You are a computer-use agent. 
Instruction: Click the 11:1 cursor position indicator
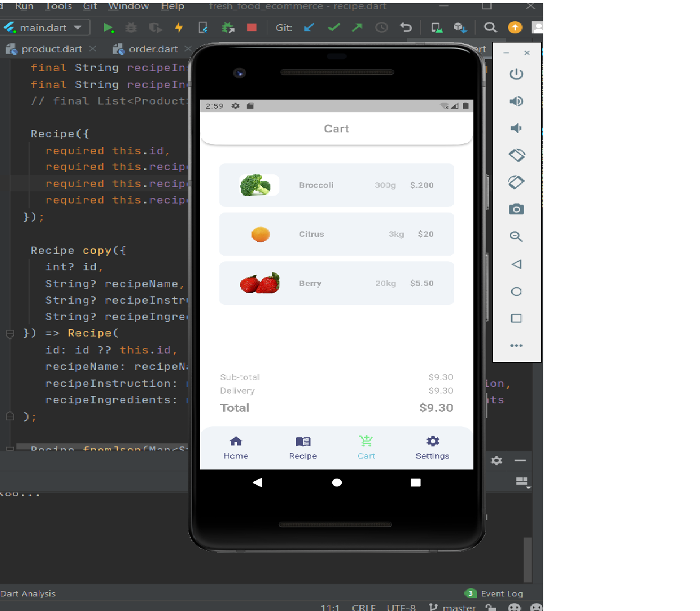coord(330,607)
